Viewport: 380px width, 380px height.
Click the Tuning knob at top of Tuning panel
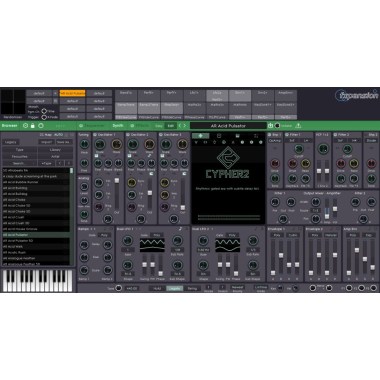coord(84,144)
